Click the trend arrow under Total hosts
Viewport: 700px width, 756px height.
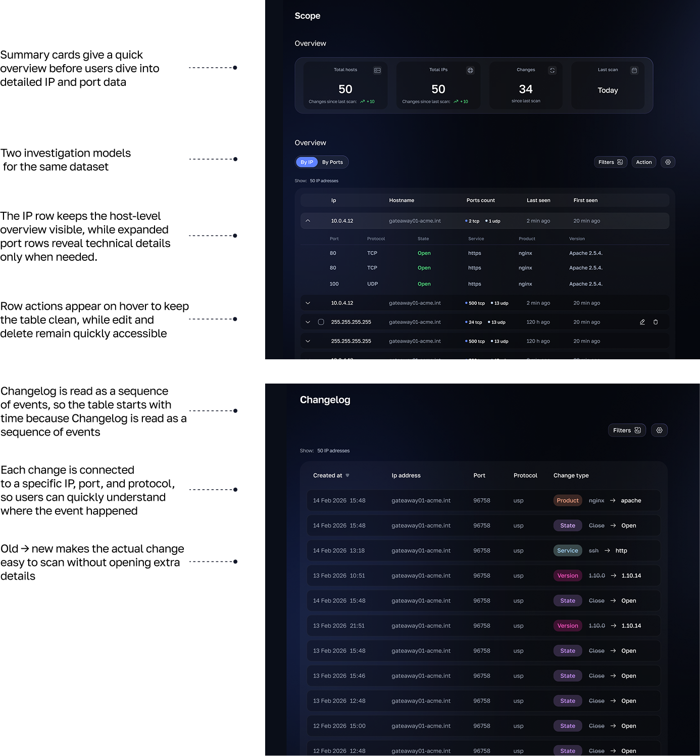point(362,102)
